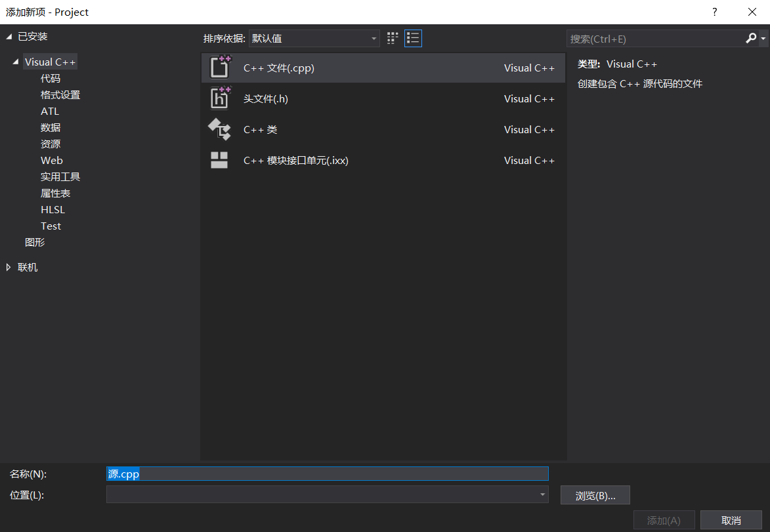Click the 创建包含 C++ 源代码的文件 description
The width and height of the screenshot is (770, 532).
coord(640,84)
